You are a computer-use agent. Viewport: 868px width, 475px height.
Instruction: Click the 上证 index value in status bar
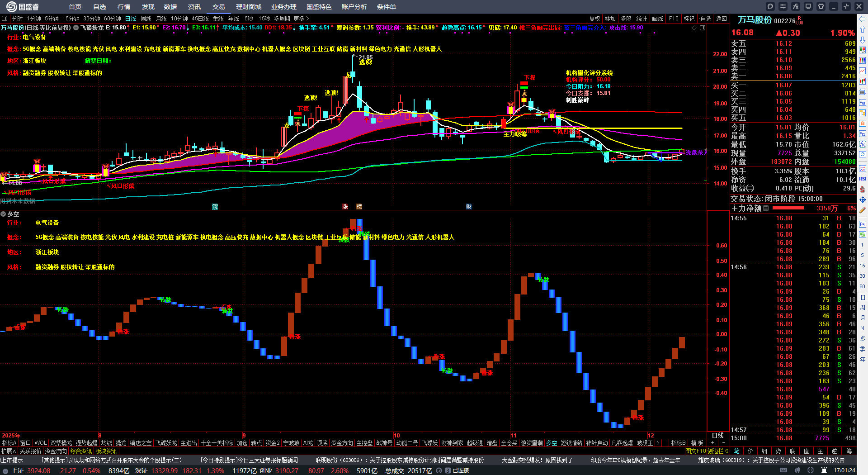(39, 470)
